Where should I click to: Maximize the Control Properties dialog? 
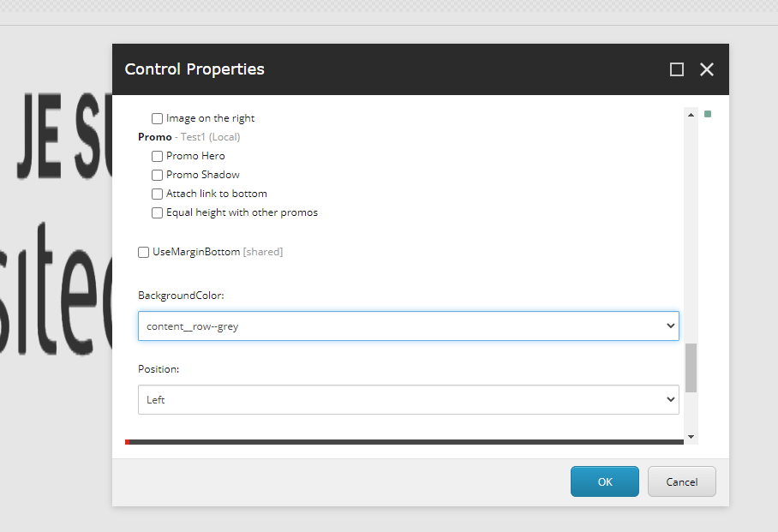click(x=677, y=69)
